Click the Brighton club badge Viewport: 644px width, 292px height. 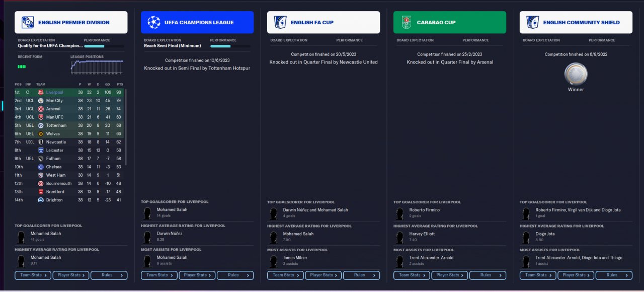click(41, 200)
